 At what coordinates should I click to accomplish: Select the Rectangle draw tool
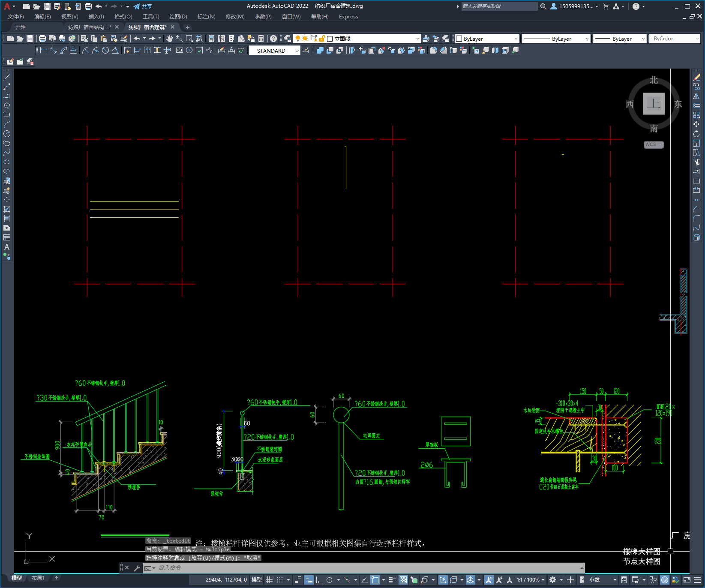(7, 115)
